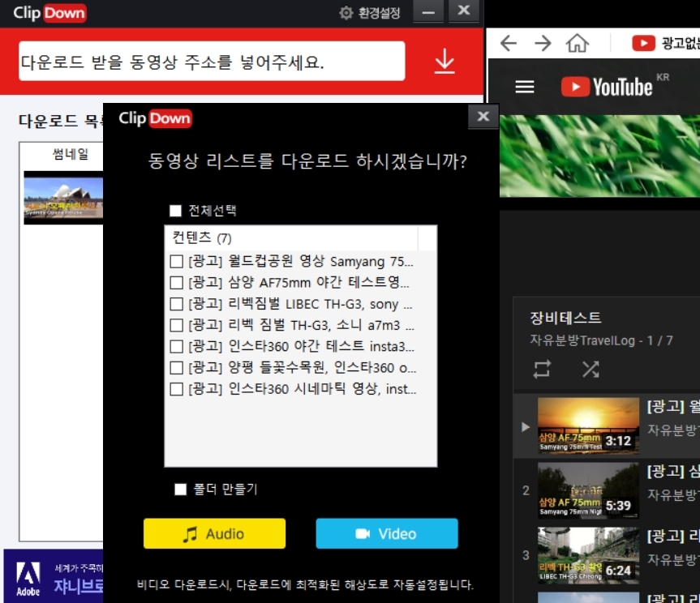The width and height of the screenshot is (700, 603).
Task: Open playlist video thumbnail 3:12
Action: coord(588,426)
